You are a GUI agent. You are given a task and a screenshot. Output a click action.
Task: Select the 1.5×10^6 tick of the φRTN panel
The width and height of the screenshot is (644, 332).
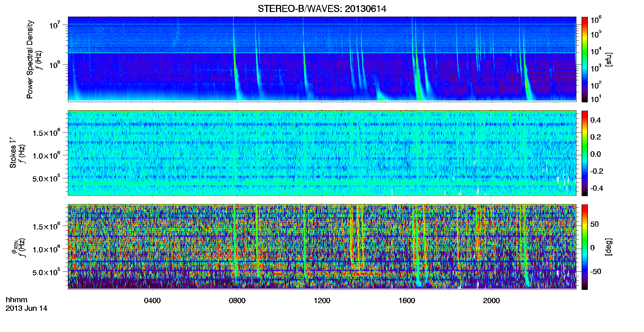click(x=47, y=227)
